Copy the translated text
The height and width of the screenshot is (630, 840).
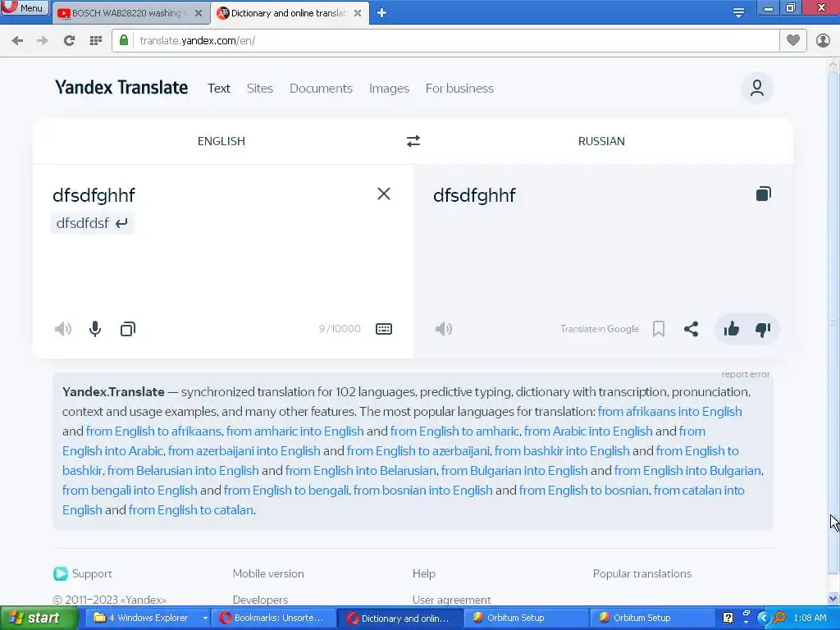[x=764, y=194]
